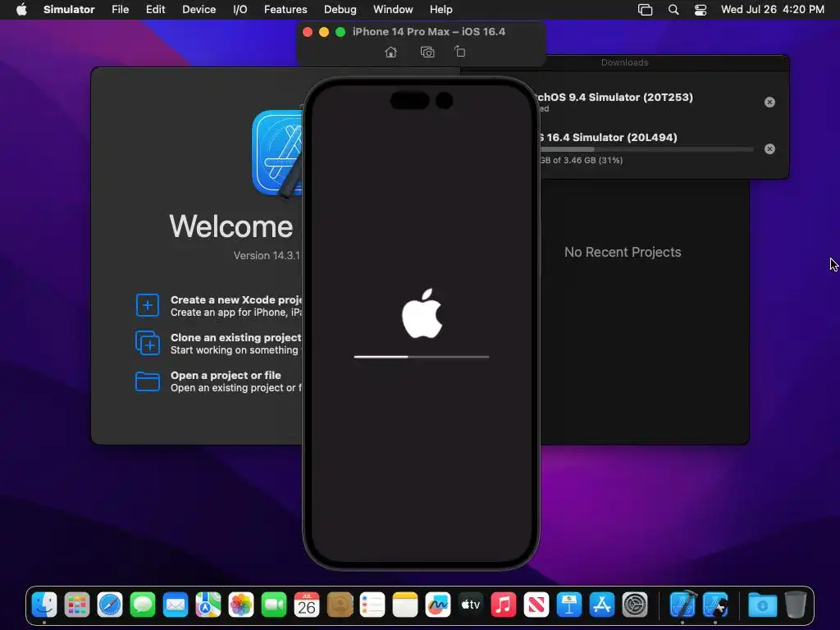The height and width of the screenshot is (630, 840).
Task: Open App Store from the Dock
Action: [602, 605]
